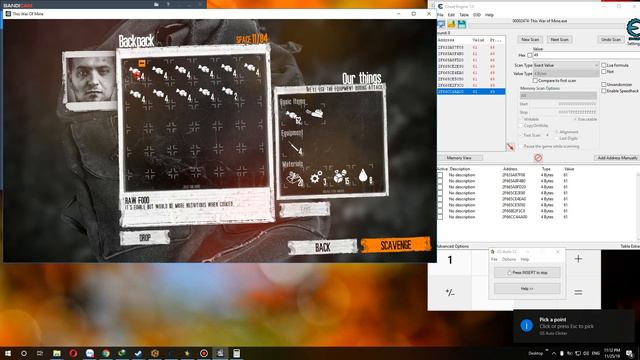640x360 pixels.
Task: Activate the last address list entry checkbox
Action: (440, 217)
